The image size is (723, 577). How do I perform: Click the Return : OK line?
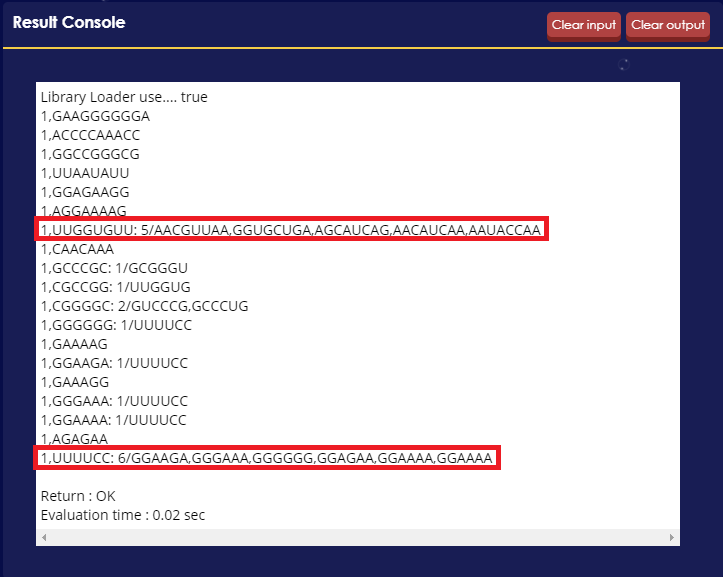point(78,496)
